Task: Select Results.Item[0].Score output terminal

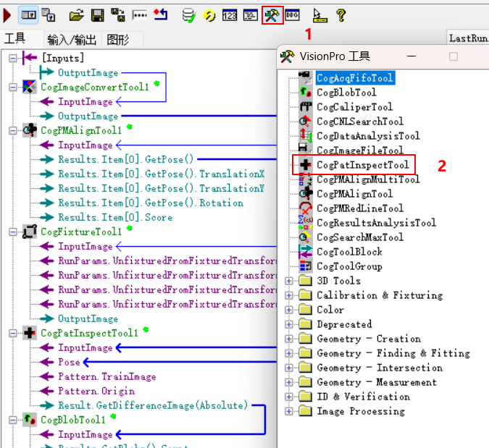Action: (x=115, y=217)
